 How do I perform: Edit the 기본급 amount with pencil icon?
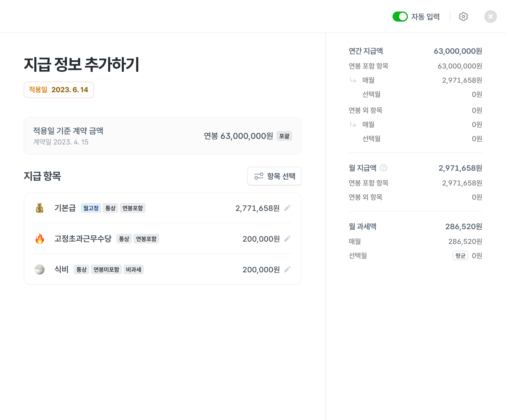(x=287, y=208)
